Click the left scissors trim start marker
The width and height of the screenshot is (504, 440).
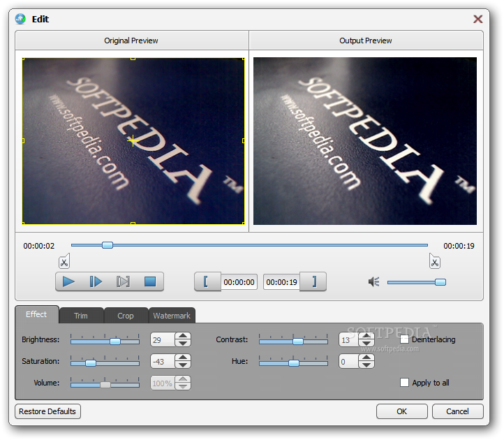pyautogui.click(x=64, y=261)
